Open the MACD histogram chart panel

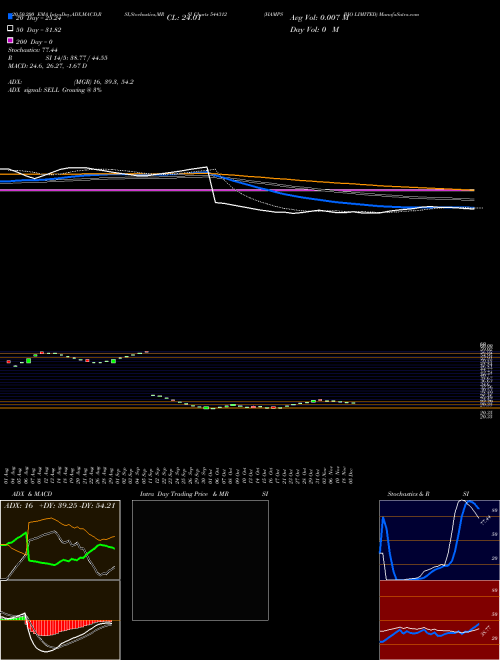coord(60,620)
